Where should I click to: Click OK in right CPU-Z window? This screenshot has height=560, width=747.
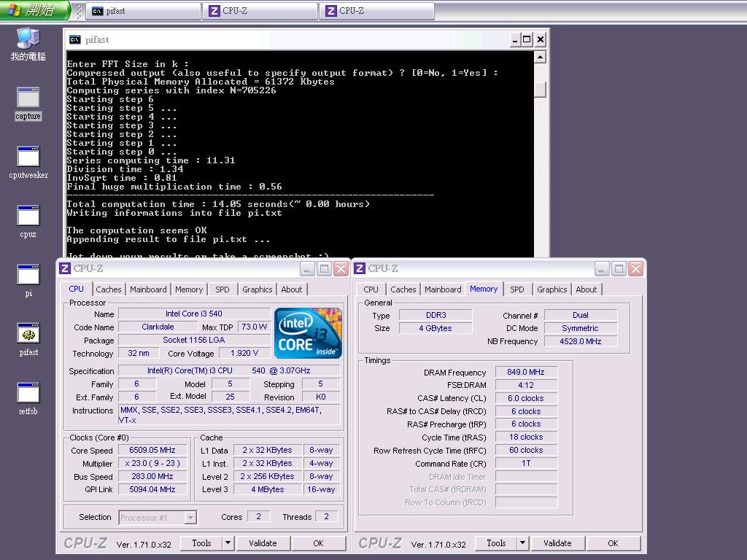(x=613, y=543)
